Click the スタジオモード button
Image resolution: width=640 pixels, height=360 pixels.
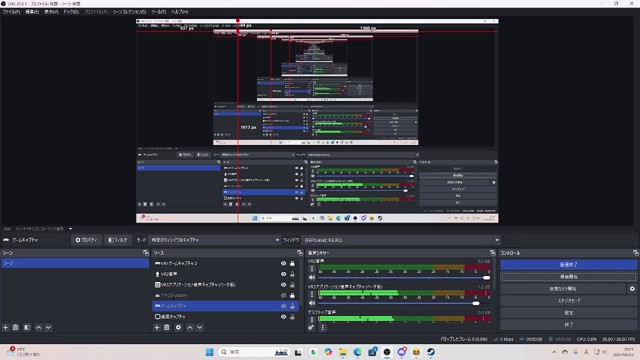pos(569,300)
